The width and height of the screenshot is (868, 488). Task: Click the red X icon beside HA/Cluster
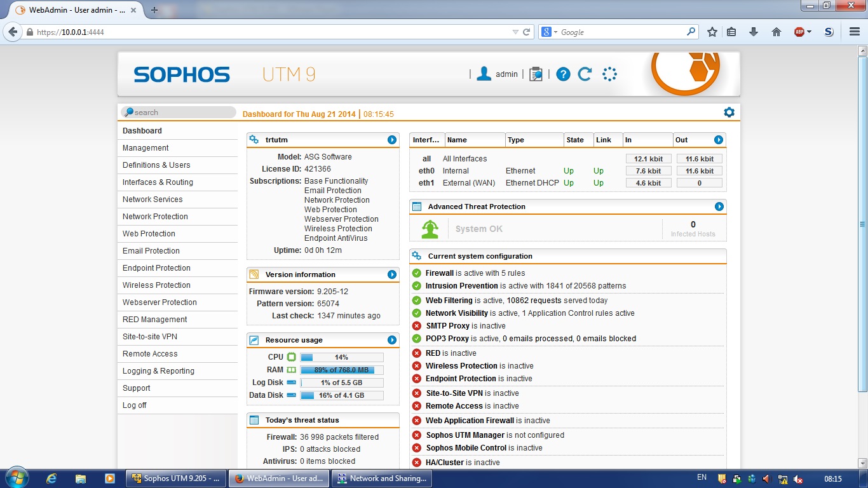tap(417, 463)
